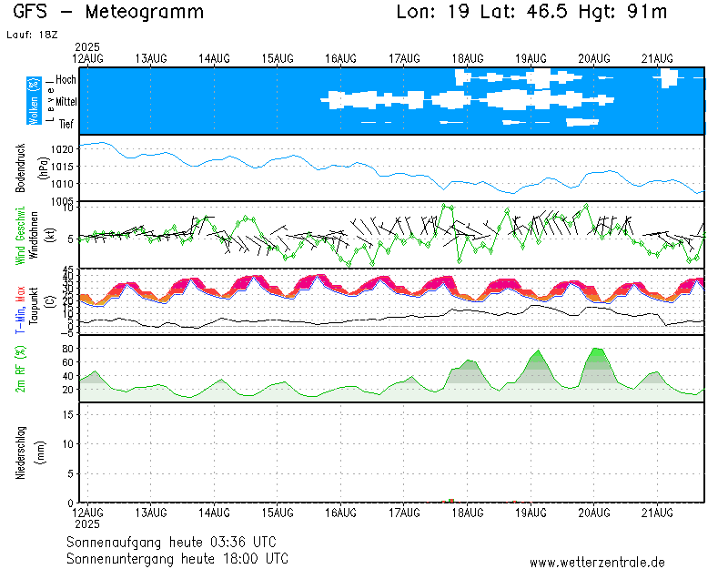Image resolution: width=728 pixels, height=569 pixels.
Task: Click the 'Taupunkt' dew point label
Action: click(34, 306)
